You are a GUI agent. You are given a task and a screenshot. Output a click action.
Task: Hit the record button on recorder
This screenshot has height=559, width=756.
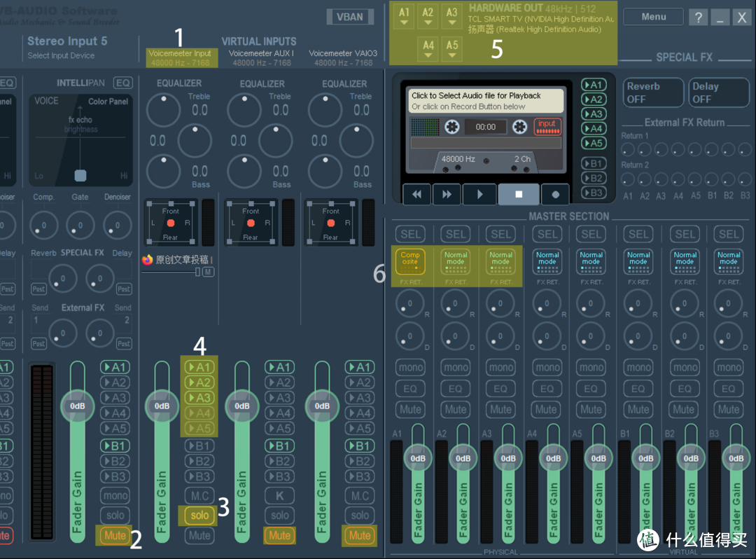click(x=555, y=194)
